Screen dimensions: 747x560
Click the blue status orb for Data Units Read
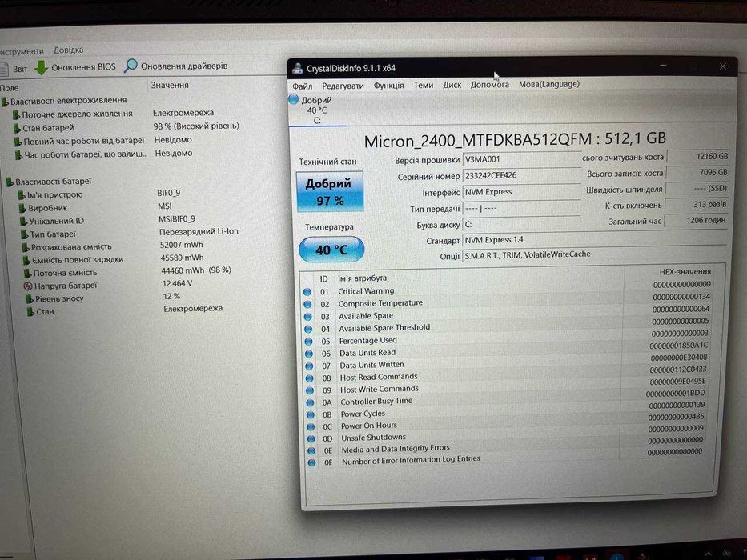click(x=309, y=354)
